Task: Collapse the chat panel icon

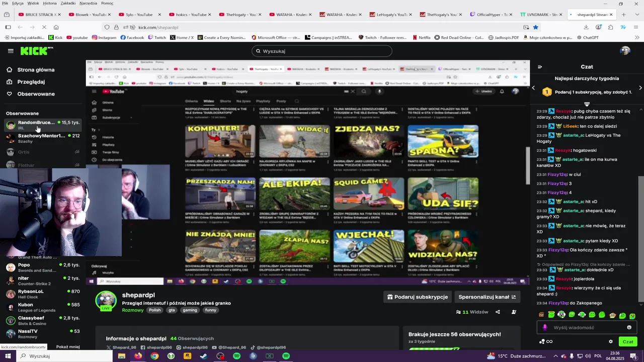Action: pos(540,66)
